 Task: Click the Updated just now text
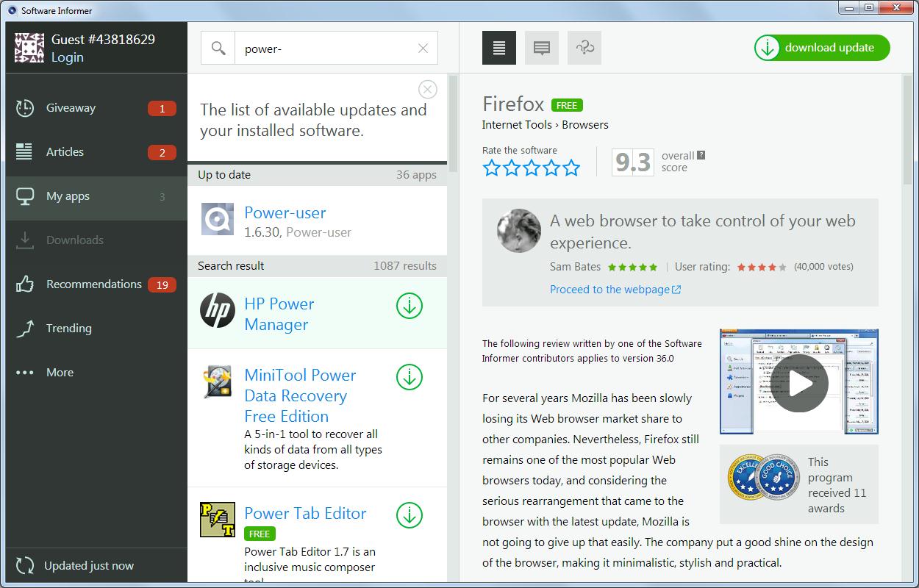(x=89, y=566)
